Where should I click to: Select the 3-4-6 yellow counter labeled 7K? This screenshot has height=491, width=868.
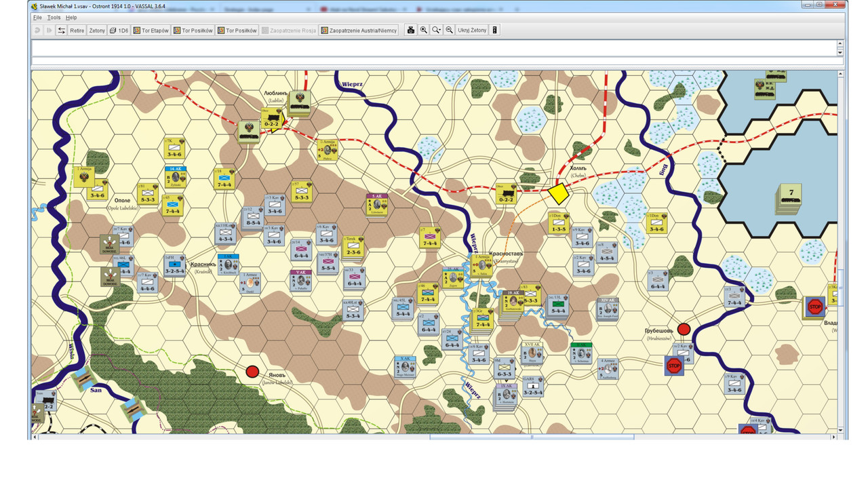click(175, 149)
